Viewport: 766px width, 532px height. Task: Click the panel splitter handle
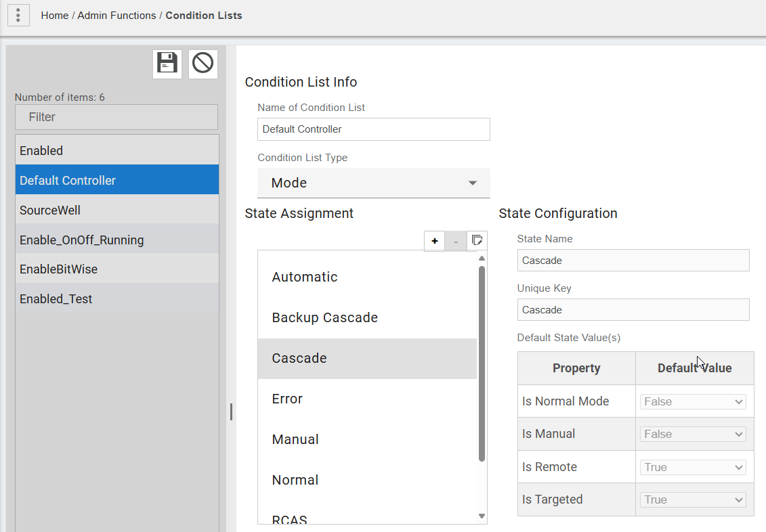pyautogui.click(x=231, y=412)
